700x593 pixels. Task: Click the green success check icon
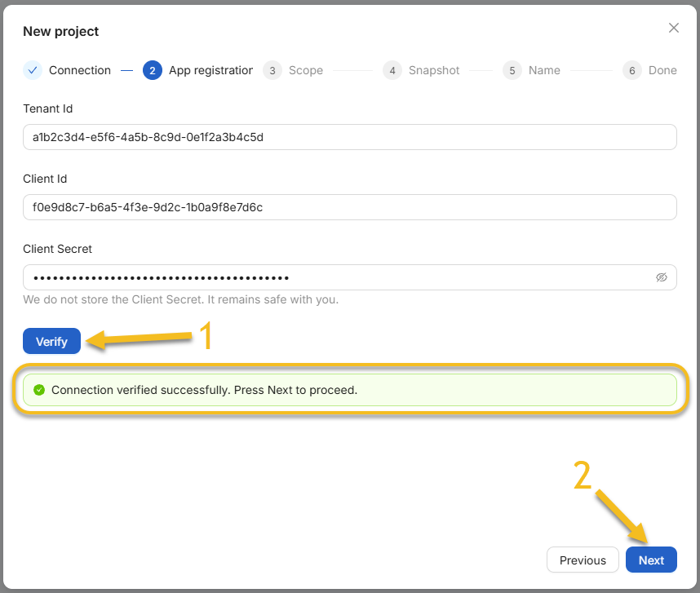[39, 390]
